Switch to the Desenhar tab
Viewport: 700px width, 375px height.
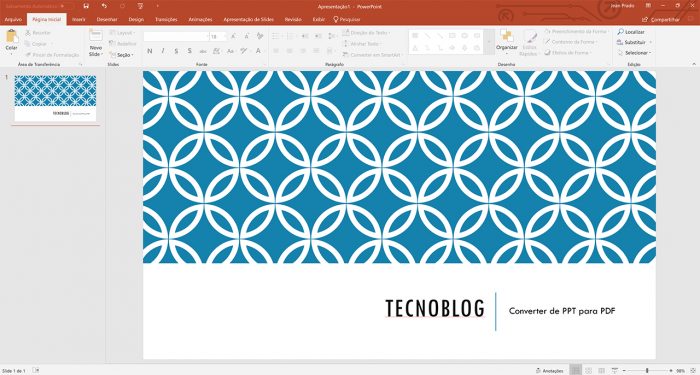coord(107,20)
